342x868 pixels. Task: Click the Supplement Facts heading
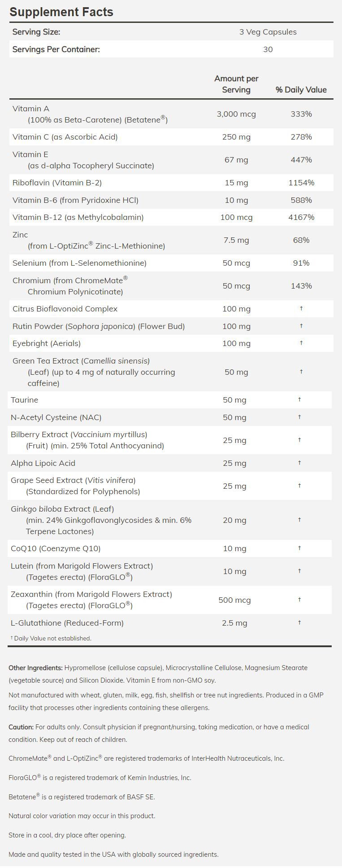click(x=61, y=12)
